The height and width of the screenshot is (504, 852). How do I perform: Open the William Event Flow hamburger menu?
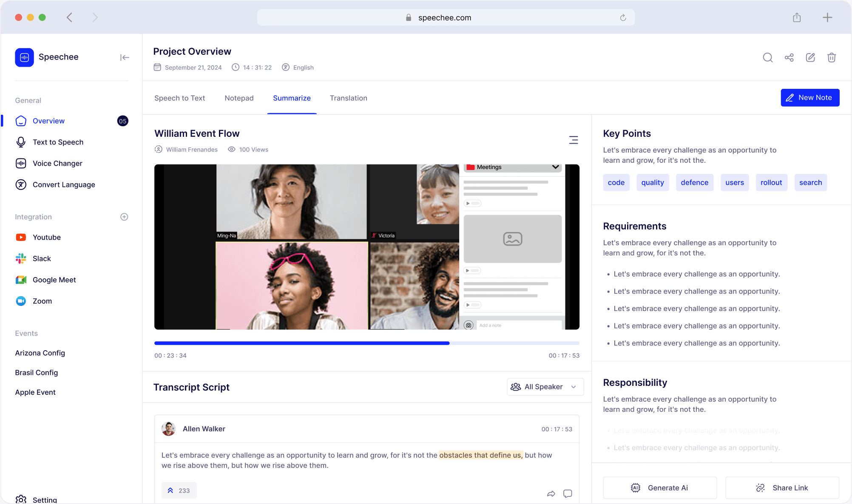tap(574, 140)
